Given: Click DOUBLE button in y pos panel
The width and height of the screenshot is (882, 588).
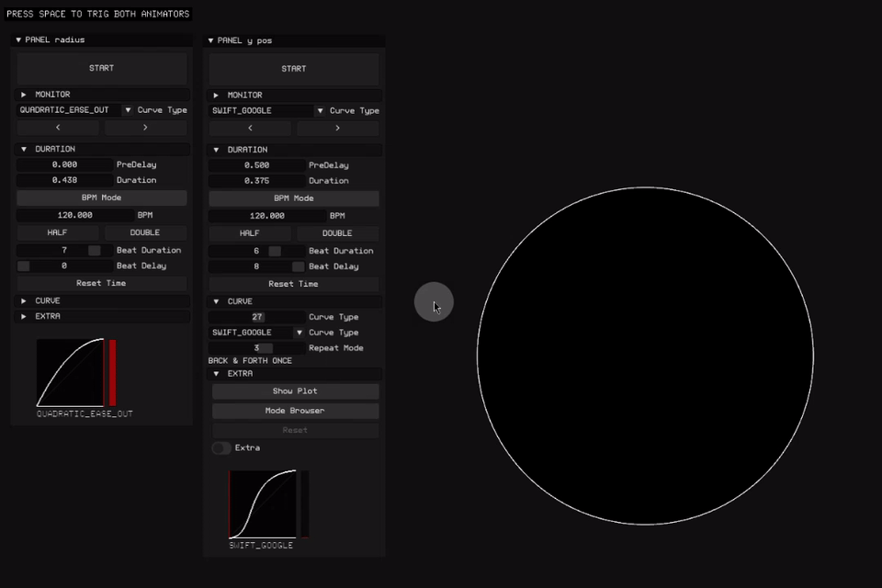Looking at the screenshot, I should pyautogui.click(x=338, y=233).
